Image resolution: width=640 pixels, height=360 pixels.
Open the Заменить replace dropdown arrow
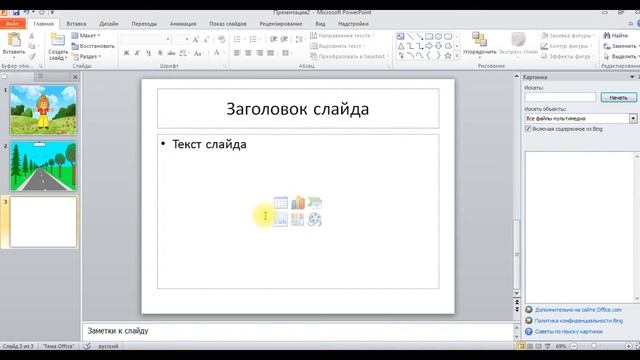[x=638, y=46]
